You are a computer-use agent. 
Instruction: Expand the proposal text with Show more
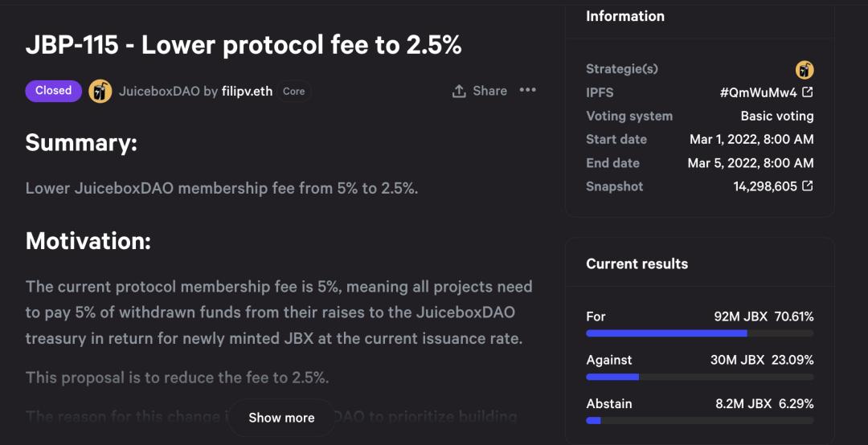click(x=281, y=418)
